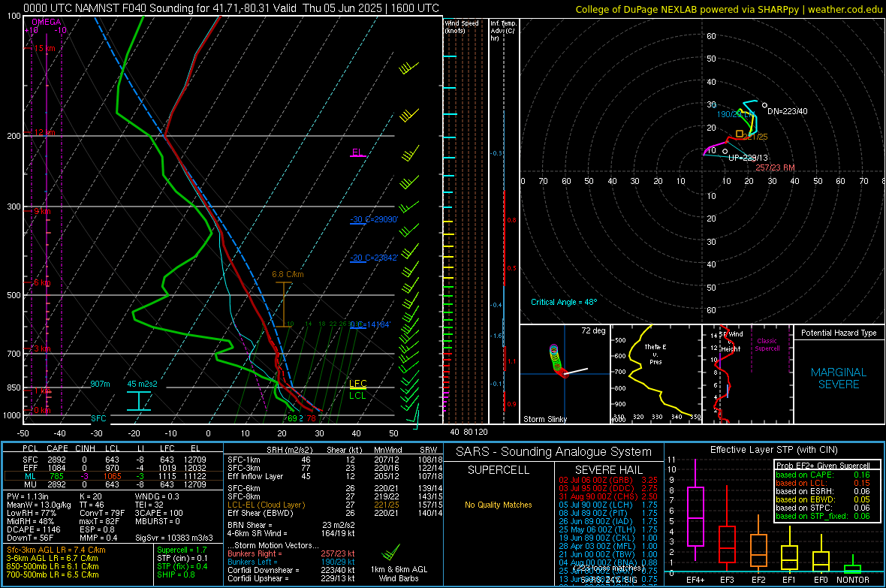The image size is (886, 588).
Task: Click the Inf. Temp. Adv. header
Action: tap(503, 31)
